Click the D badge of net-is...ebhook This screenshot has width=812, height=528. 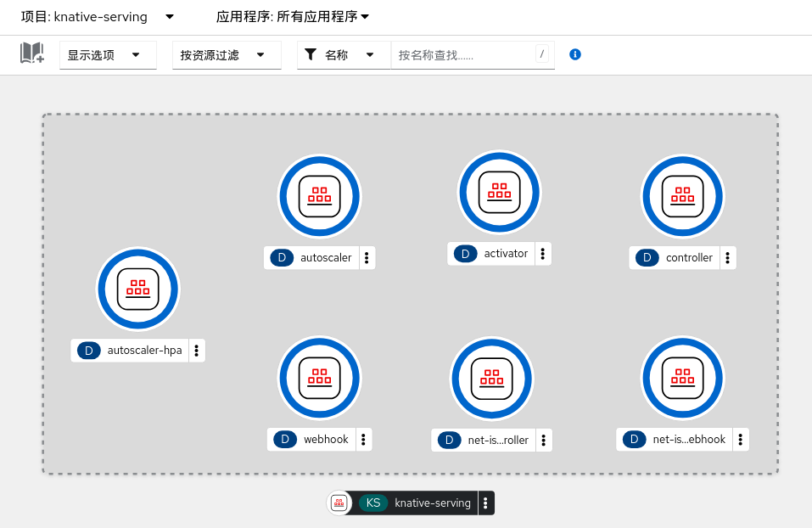[634, 440]
